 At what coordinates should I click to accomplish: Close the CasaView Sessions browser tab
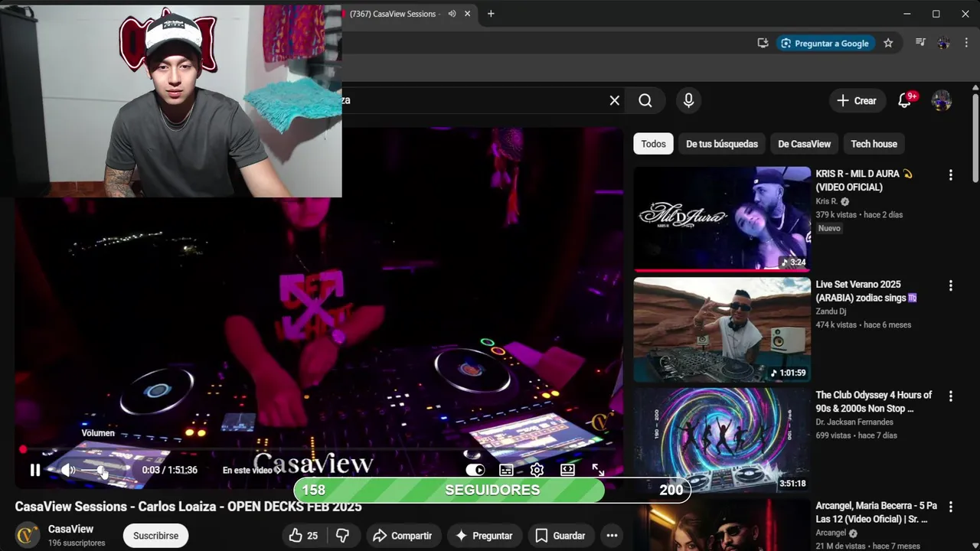pos(467,14)
